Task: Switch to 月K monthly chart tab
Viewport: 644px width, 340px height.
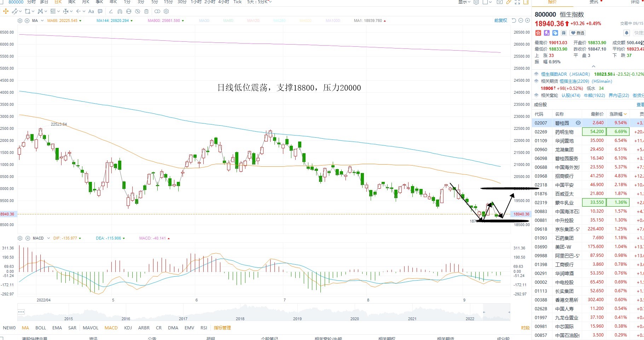Action: click(x=86, y=2)
